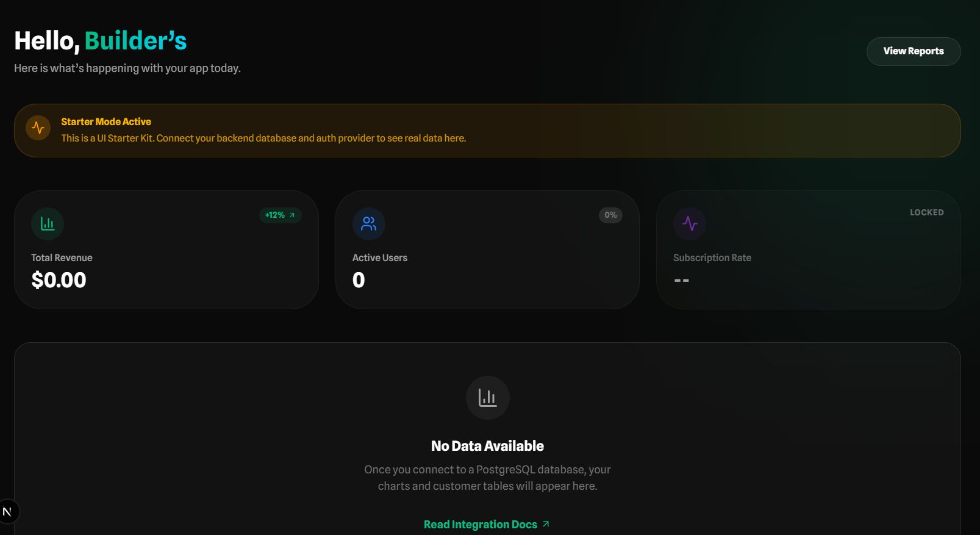Viewport: 980px width, 535px height.
Task: Click the Active Users count of 0
Action: 359,280
